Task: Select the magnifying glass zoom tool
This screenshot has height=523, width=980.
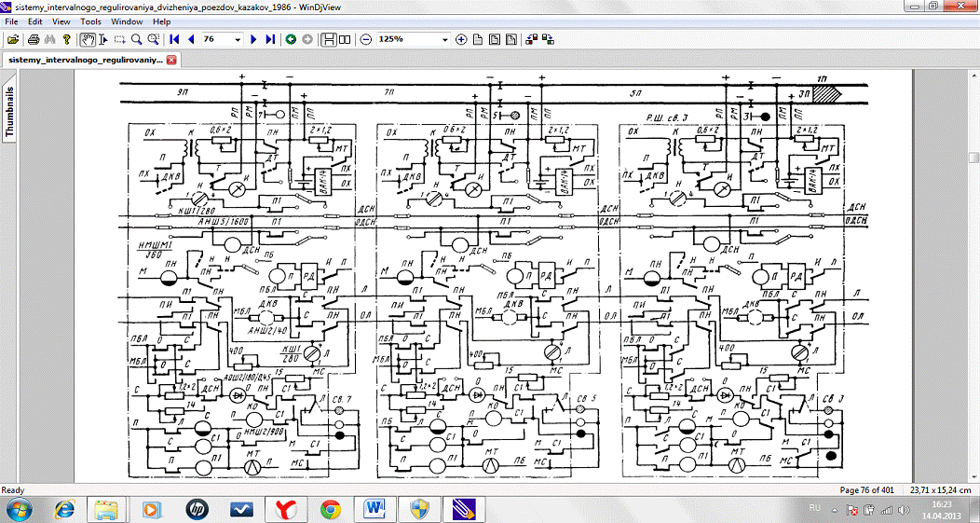Action: pos(136,40)
